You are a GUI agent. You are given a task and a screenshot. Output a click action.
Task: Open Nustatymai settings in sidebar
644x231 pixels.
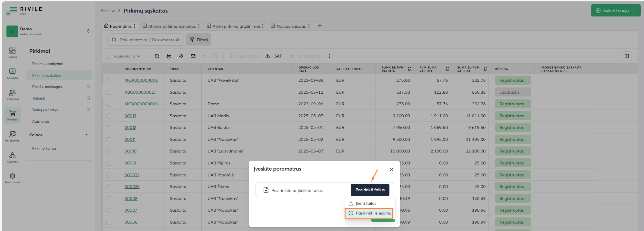12,178
